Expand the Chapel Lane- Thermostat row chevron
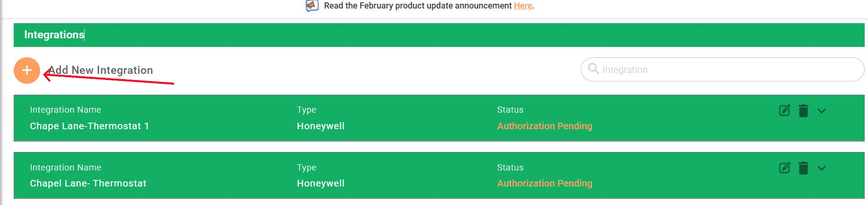Viewport: 868px width, 205px height. (822, 168)
